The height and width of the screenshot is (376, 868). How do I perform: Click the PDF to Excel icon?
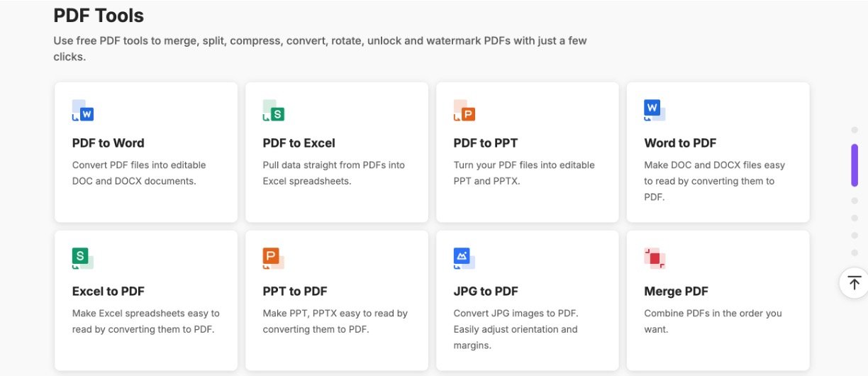coord(274,111)
